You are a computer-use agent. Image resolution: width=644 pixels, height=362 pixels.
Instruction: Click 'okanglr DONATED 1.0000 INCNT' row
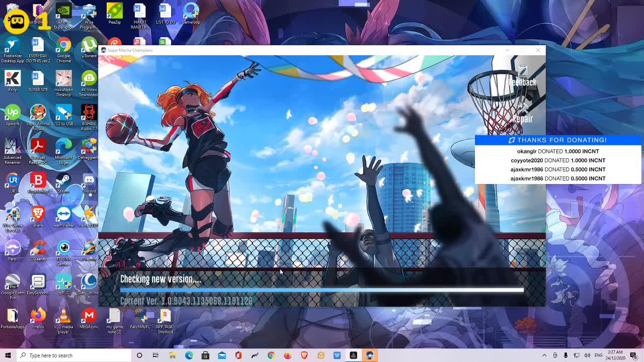click(x=558, y=151)
